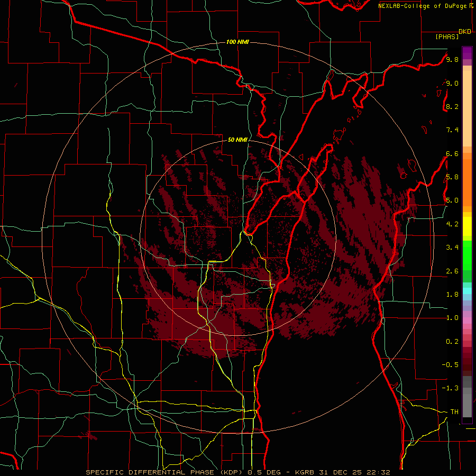The image size is (476, 476).
Task: Click the -0.5 legend value
Action: click(450, 364)
